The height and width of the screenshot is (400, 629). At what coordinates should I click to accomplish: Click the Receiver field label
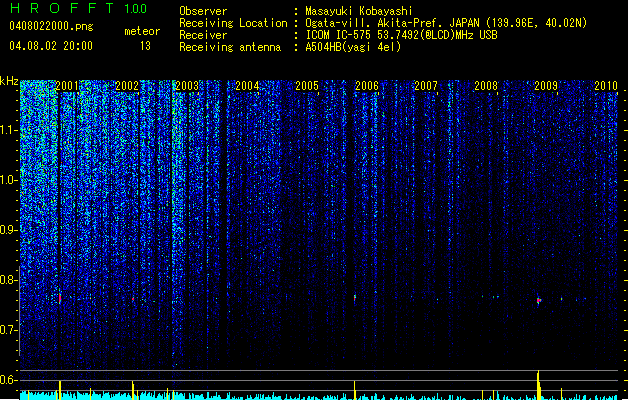click(203, 35)
